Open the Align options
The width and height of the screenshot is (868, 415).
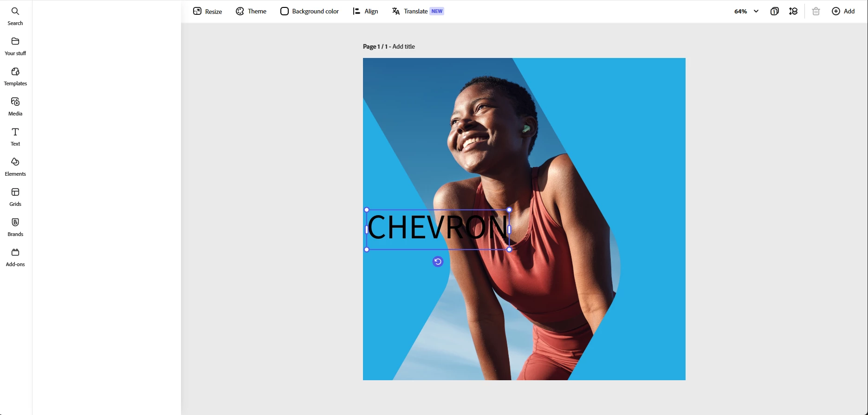click(x=366, y=11)
